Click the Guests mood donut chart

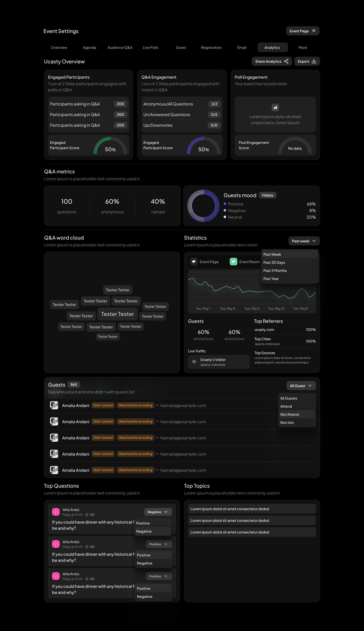(x=203, y=206)
